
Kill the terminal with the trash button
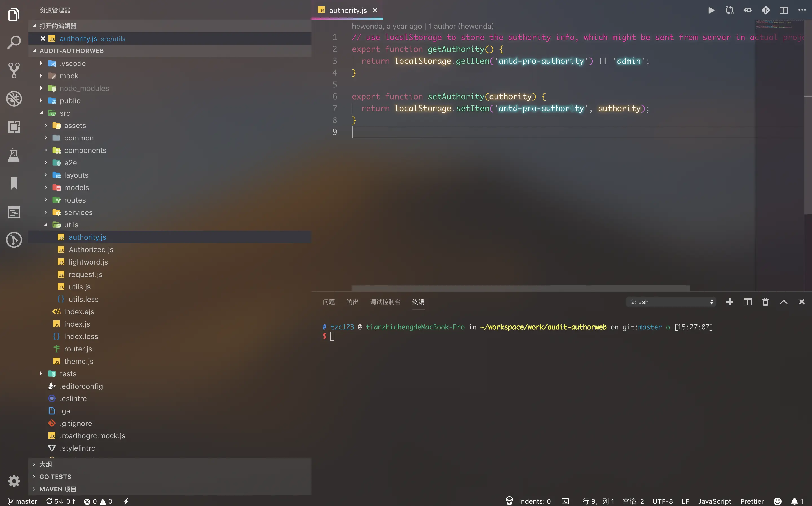click(765, 302)
